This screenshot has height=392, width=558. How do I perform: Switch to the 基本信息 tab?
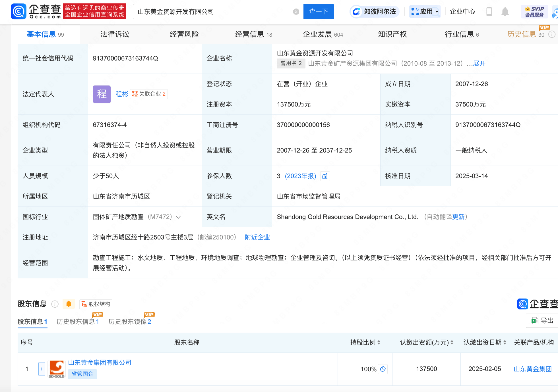pos(46,34)
